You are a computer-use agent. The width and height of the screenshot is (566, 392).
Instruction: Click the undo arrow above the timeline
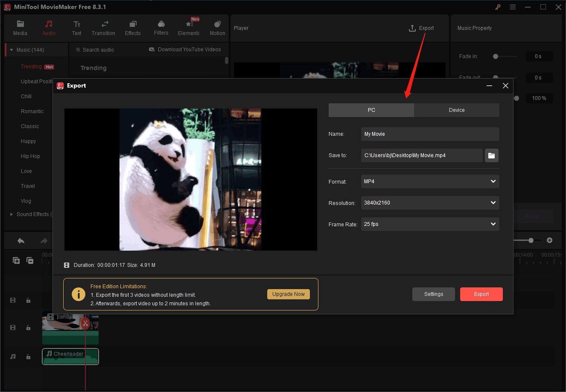coord(20,240)
